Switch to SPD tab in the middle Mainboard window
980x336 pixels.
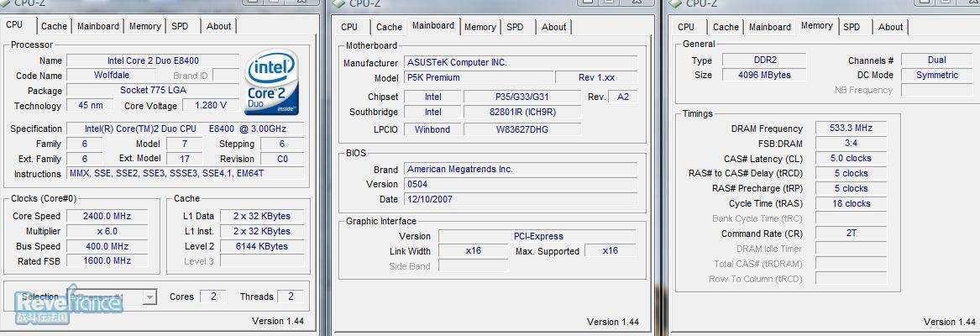click(x=515, y=27)
